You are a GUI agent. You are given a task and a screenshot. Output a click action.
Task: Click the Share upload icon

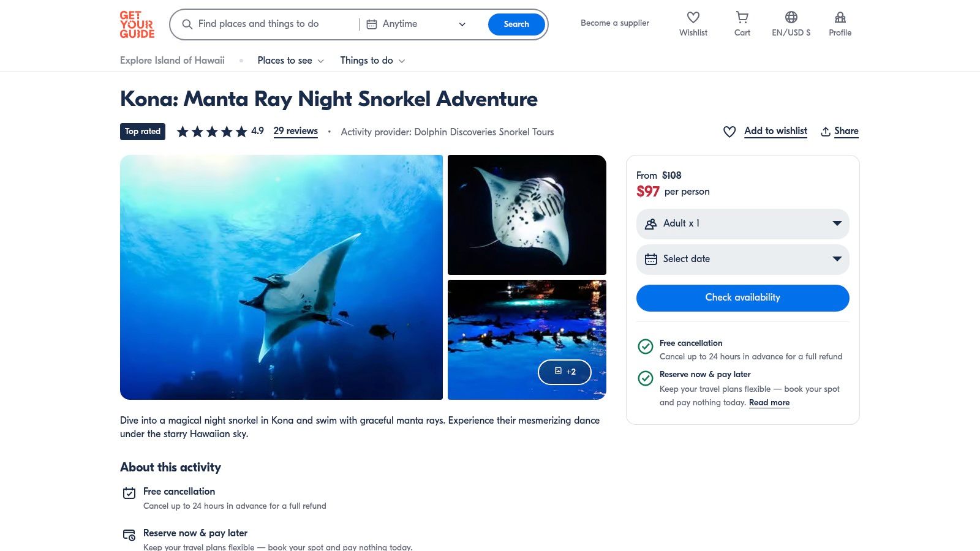coord(826,132)
